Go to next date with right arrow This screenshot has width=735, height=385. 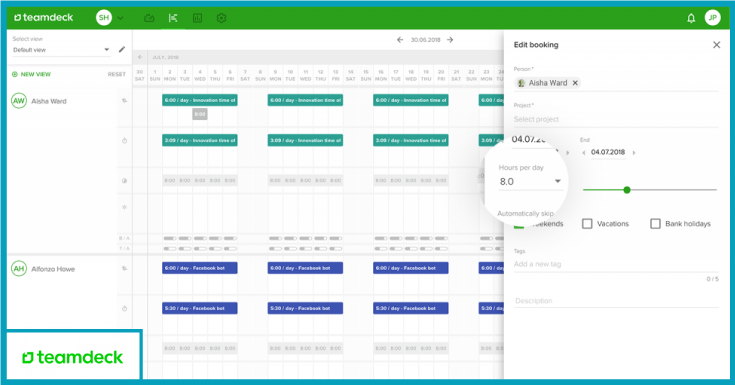[x=450, y=40]
